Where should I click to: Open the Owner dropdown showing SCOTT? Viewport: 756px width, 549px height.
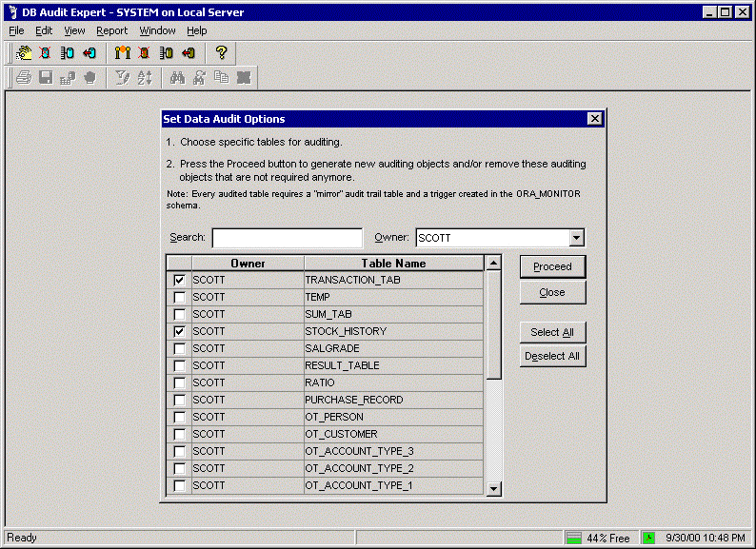point(576,238)
